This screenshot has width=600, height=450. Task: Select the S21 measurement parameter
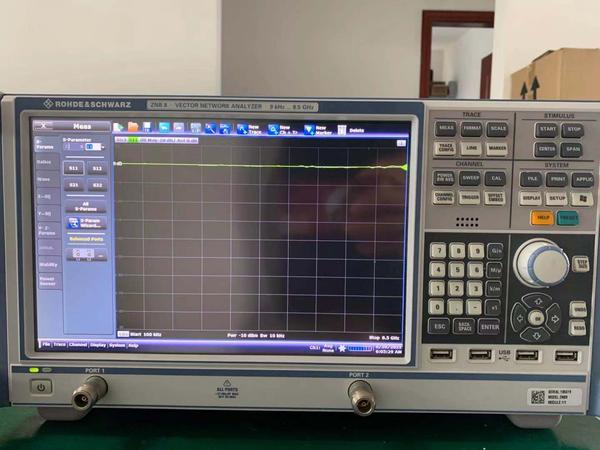(x=74, y=185)
